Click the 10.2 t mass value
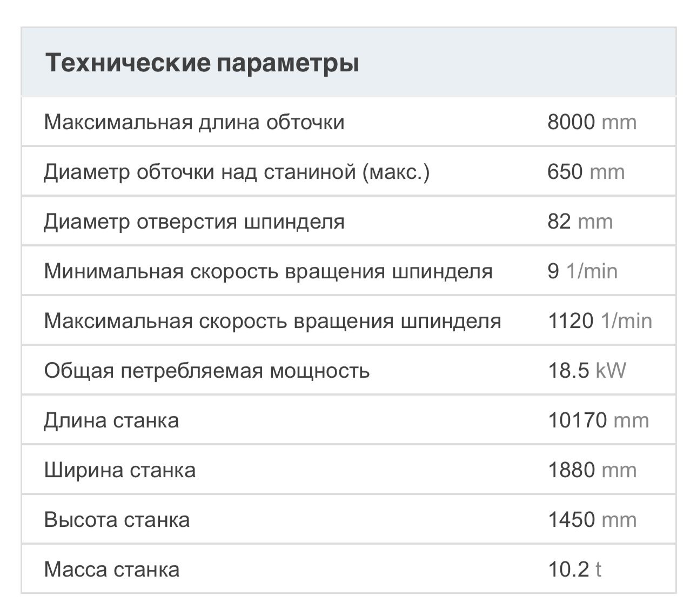 tap(574, 570)
